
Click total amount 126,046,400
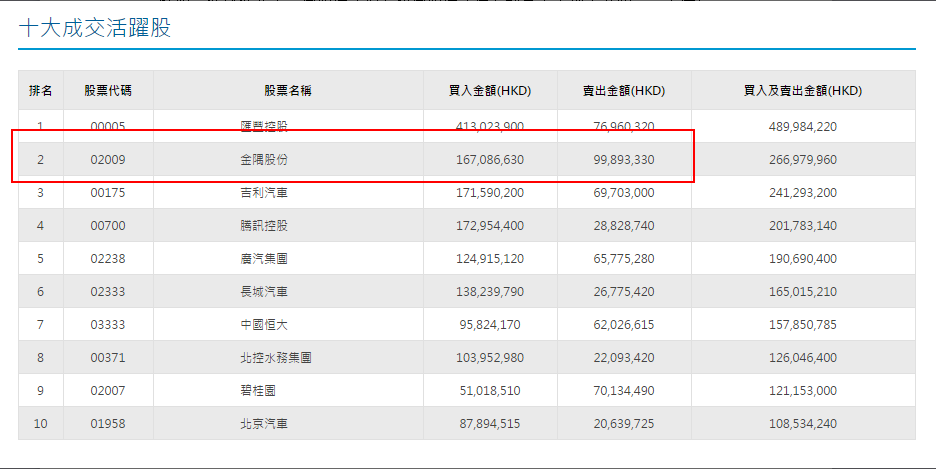tap(803, 357)
